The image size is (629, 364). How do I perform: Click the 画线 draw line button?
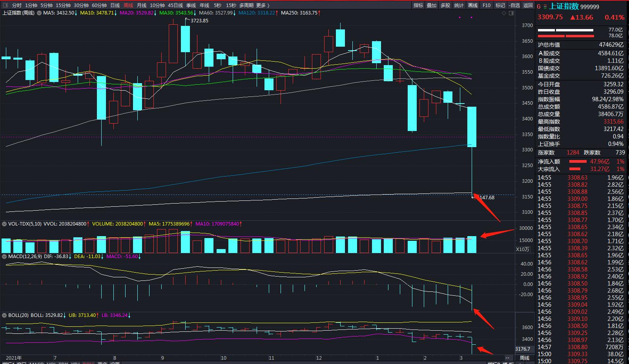click(473, 5)
